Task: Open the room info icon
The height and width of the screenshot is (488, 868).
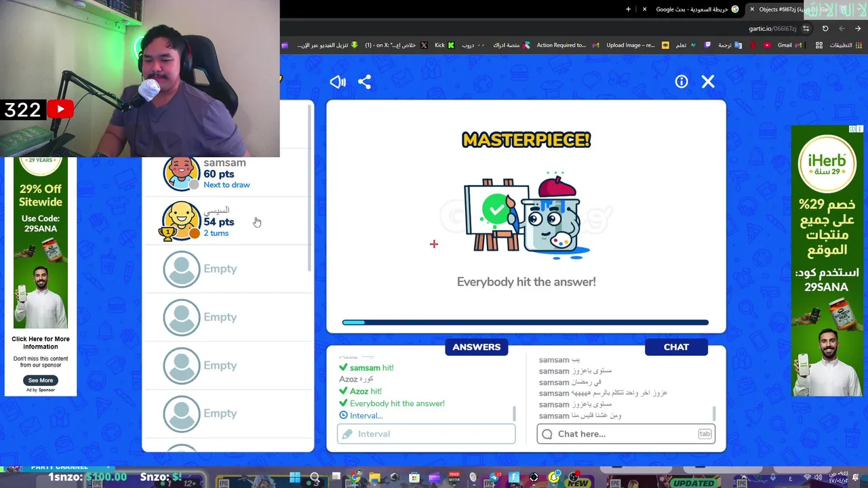Action: coord(682,81)
